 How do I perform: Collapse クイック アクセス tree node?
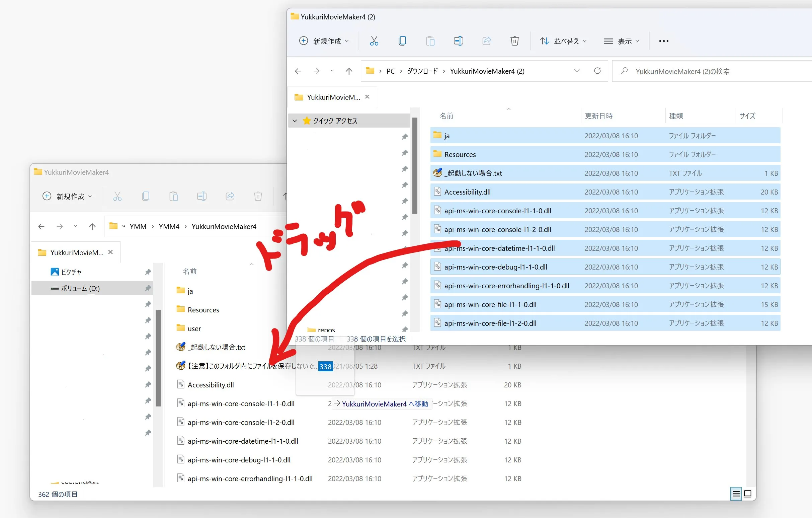(x=295, y=121)
